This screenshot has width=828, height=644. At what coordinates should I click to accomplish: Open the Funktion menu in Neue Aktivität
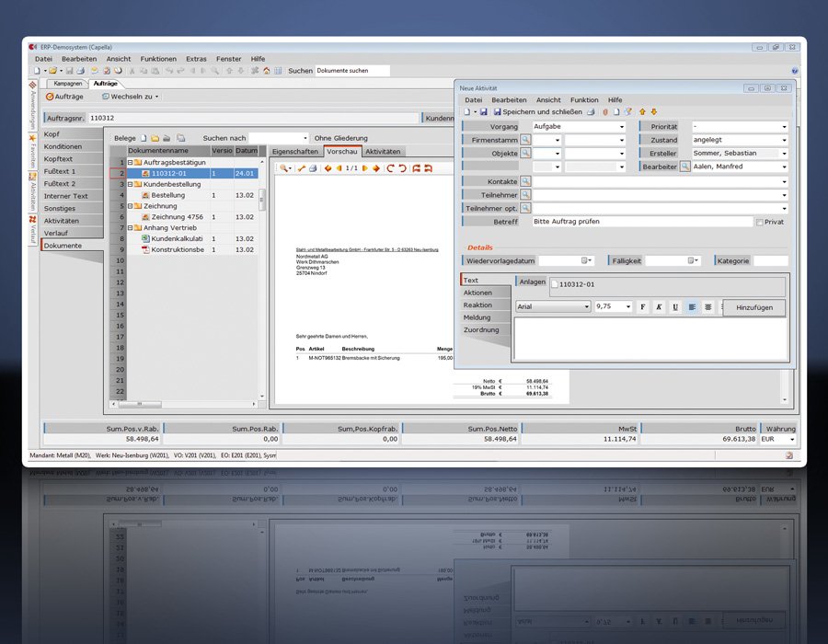[x=585, y=99]
